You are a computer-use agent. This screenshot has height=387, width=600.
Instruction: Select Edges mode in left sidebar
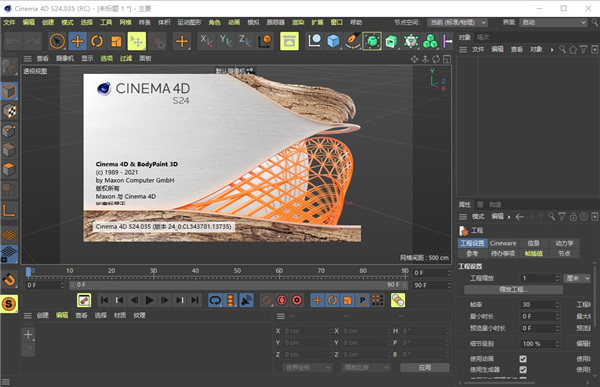click(9, 150)
